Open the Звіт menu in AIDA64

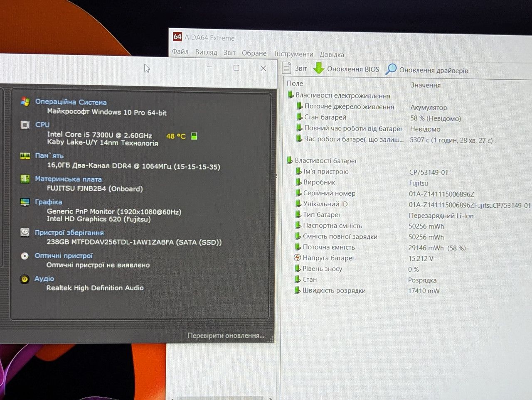tap(229, 53)
